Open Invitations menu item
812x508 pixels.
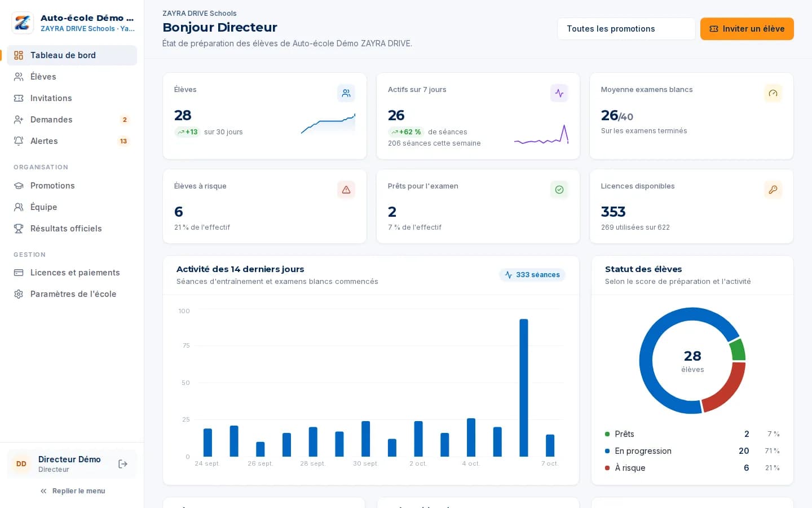coord(72,98)
